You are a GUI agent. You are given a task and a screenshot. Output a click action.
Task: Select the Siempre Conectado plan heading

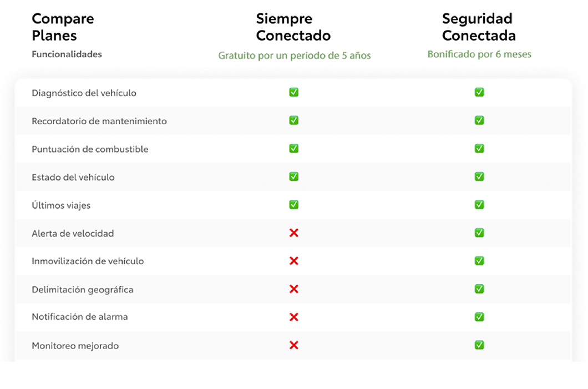[x=293, y=27]
